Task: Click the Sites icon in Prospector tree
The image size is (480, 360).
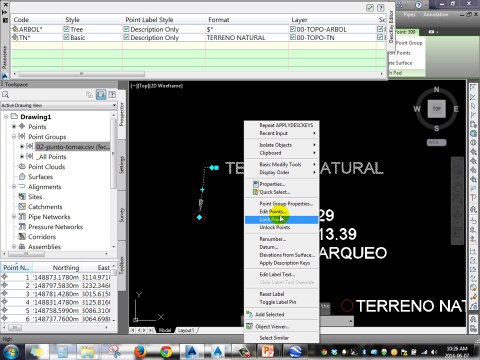Action: click(22, 197)
